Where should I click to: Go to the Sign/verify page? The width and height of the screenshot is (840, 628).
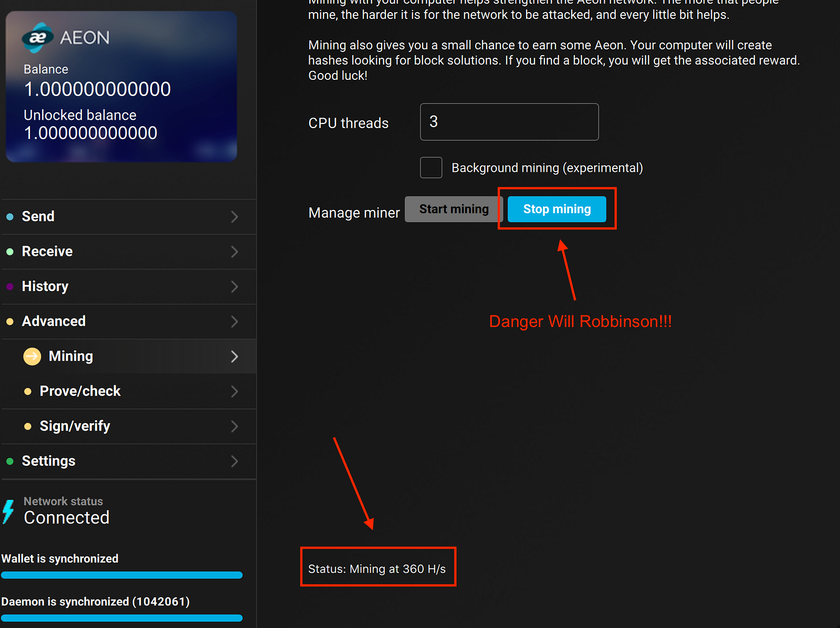point(129,426)
